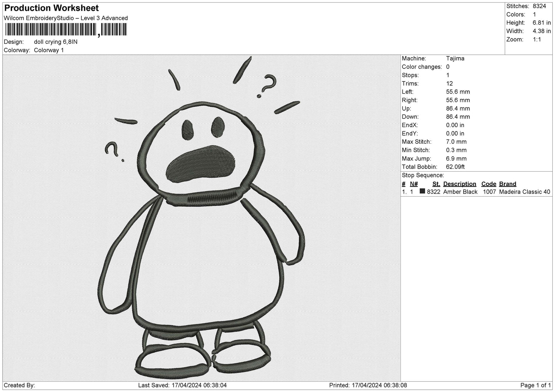Image resolution: width=555 pixels, height=392 pixels.
Task: Click the "Amber Black" thread description
Action: click(x=460, y=192)
